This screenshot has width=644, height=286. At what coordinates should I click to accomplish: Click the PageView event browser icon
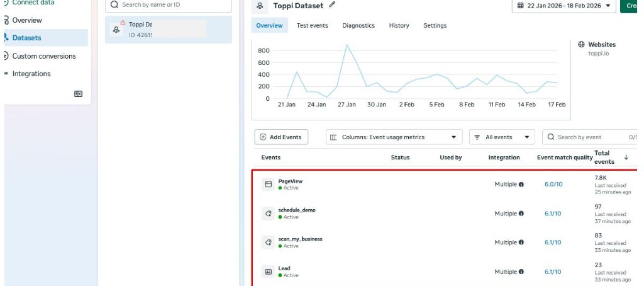[x=269, y=185]
